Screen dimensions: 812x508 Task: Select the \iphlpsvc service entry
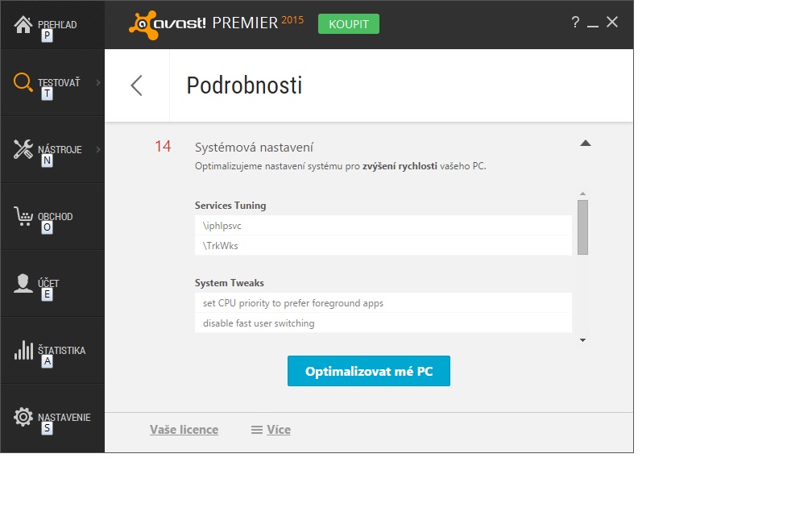point(383,226)
